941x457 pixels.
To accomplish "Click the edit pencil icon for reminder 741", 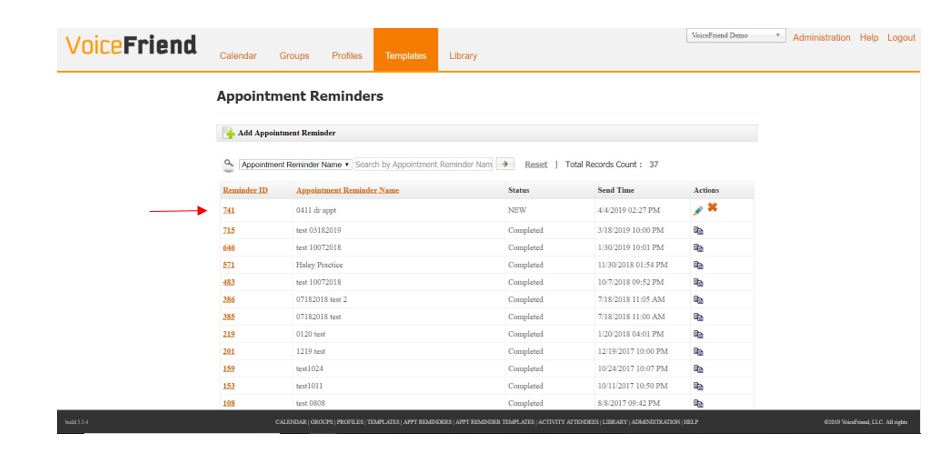I will (698, 211).
